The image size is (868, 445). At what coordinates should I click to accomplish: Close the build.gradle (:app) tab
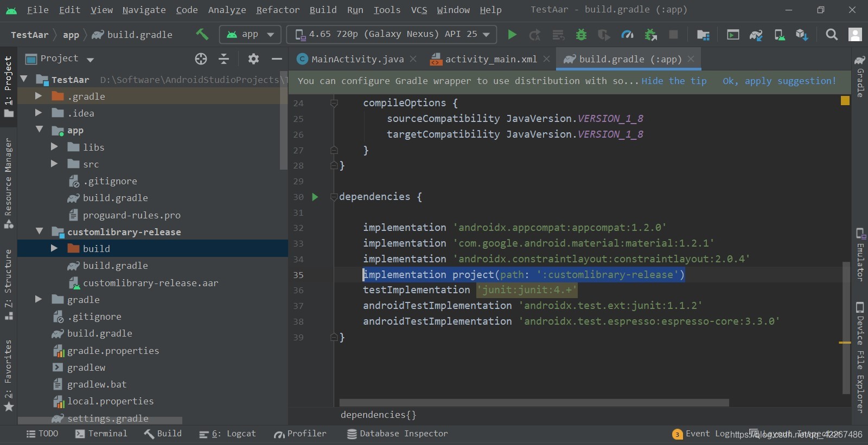coord(691,59)
